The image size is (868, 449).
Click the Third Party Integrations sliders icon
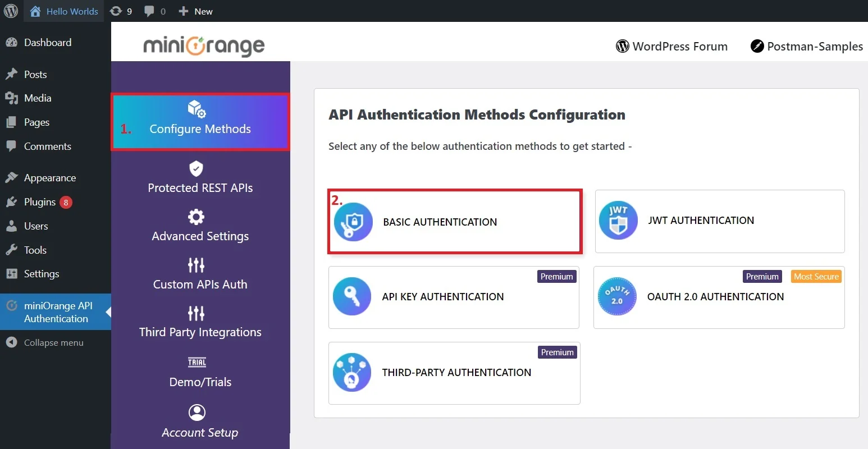click(x=196, y=313)
